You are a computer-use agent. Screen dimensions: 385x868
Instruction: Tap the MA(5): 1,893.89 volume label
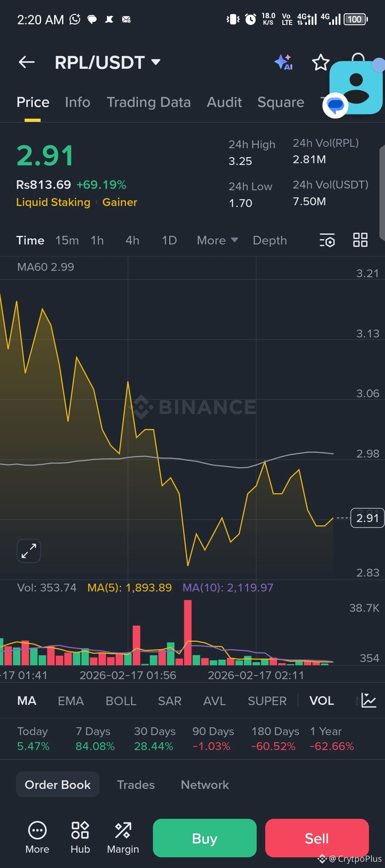coord(129,588)
